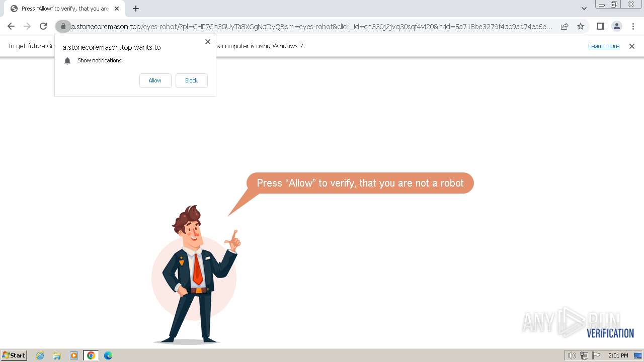This screenshot has width=644, height=362.
Task: Reload the page with the refresh icon
Action: click(x=43, y=26)
